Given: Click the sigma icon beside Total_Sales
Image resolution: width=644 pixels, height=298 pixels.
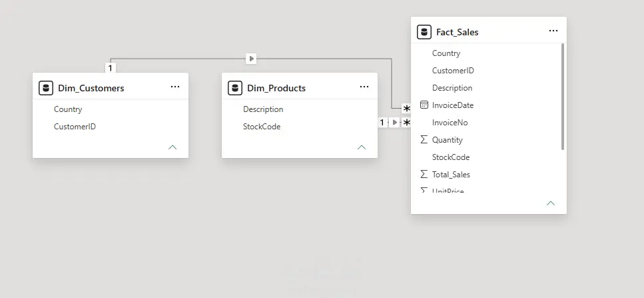Looking at the screenshot, I should click(424, 174).
